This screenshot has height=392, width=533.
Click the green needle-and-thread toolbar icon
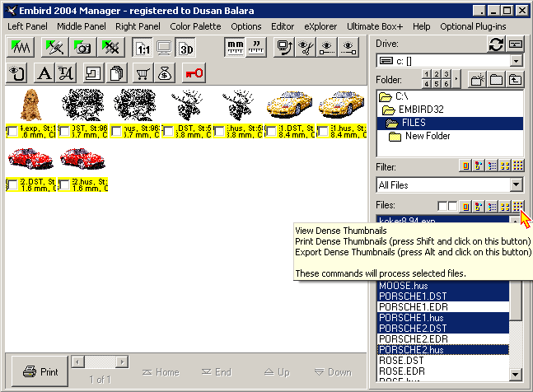pos(54,48)
